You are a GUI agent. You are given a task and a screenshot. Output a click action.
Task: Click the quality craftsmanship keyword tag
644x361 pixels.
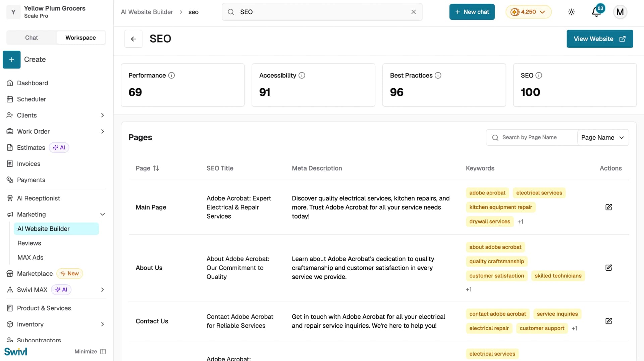click(496, 262)
